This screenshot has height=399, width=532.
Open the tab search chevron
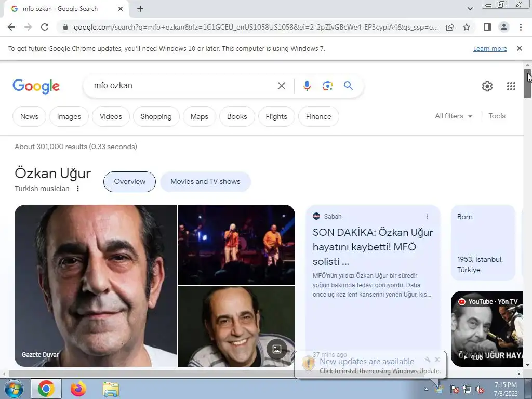[x=470, y=9]
